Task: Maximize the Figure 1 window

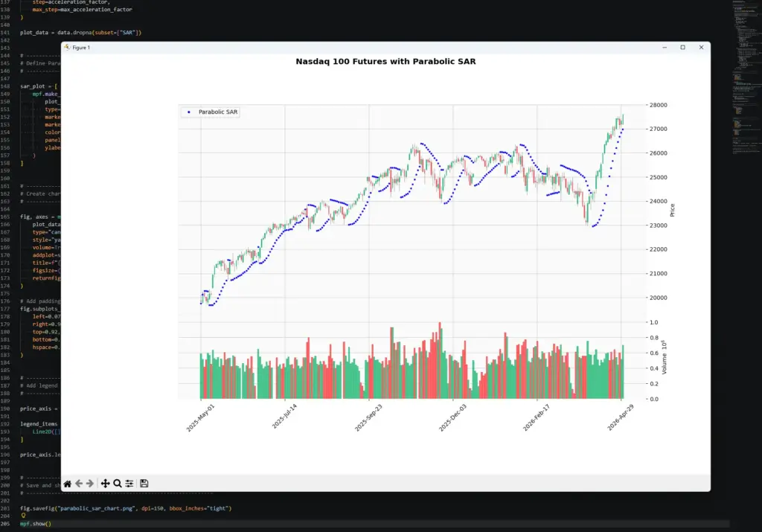Action: click(683, 47)
